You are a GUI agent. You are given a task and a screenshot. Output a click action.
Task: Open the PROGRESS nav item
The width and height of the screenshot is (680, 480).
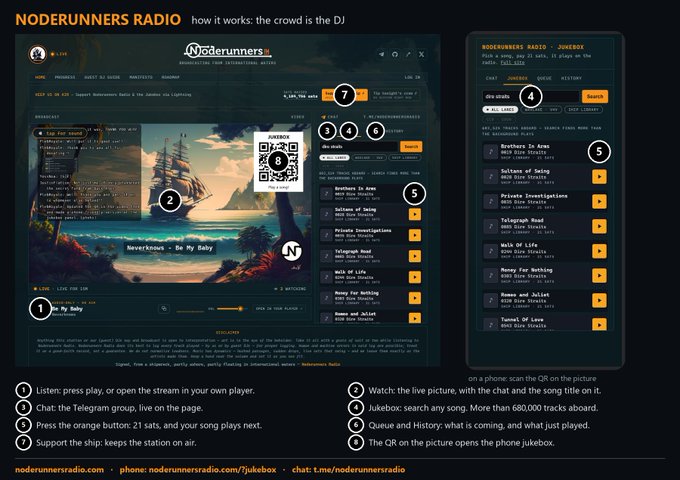point(65,77)
